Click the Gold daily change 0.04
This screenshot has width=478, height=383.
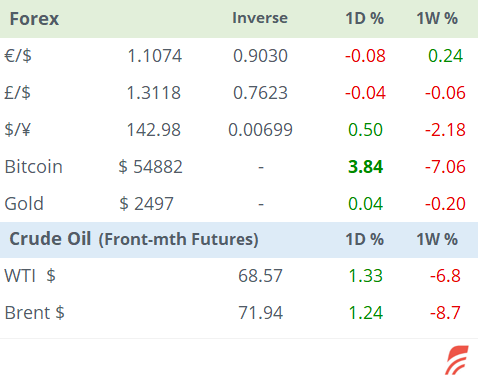(x=365, y=204)
